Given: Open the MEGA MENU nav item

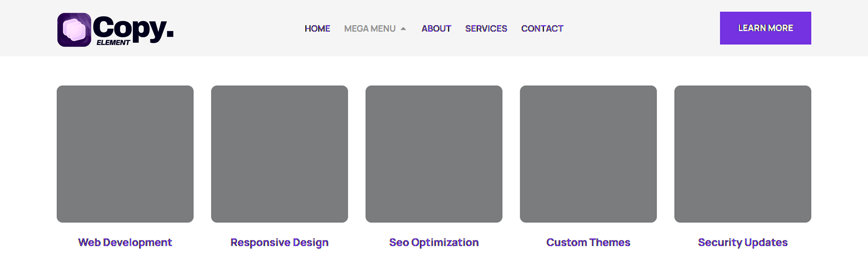Looking at the screenshot, I should click(369, 29).
